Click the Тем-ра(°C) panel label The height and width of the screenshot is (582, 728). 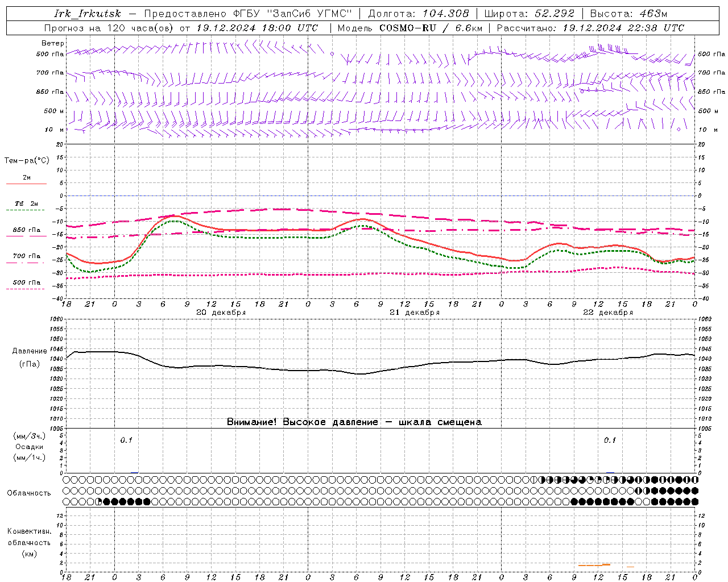click(27, 161)
